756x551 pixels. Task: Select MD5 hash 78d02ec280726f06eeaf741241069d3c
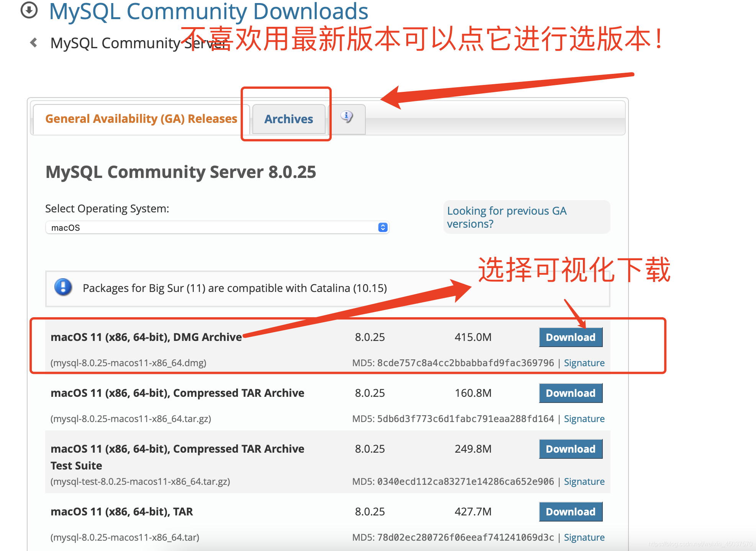tap(465, 537)
